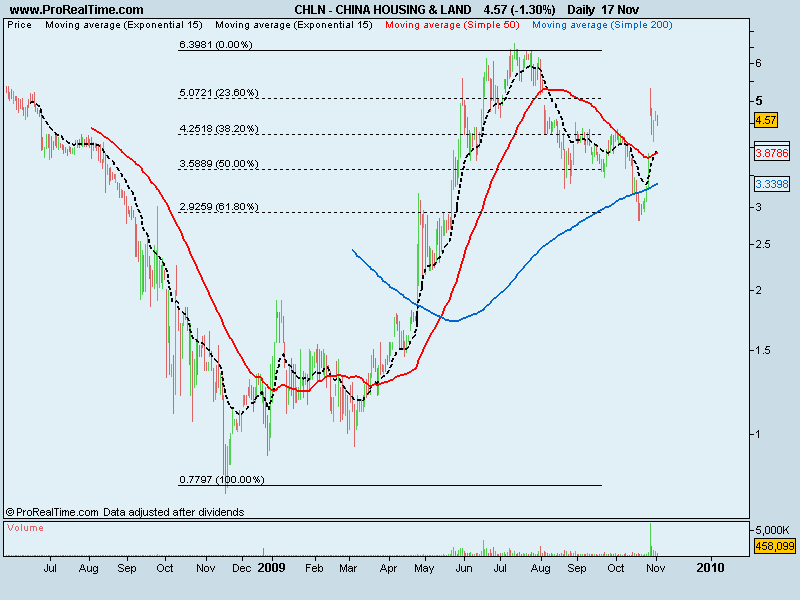
Task: Click the 6.3981 (0.00%) Fibonacci label
Action: click(x=215, y=45)
